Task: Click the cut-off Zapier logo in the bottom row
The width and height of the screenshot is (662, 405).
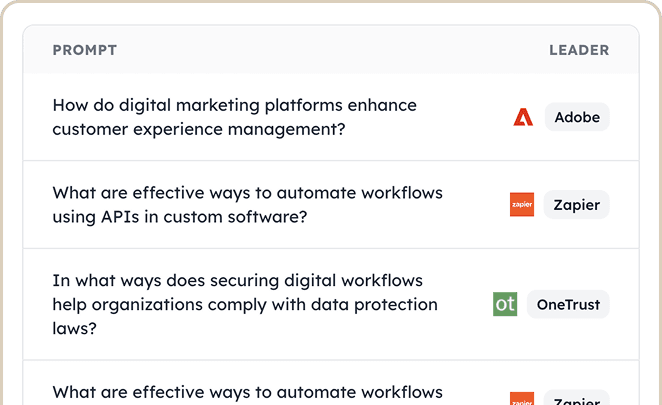Action: 521,399
